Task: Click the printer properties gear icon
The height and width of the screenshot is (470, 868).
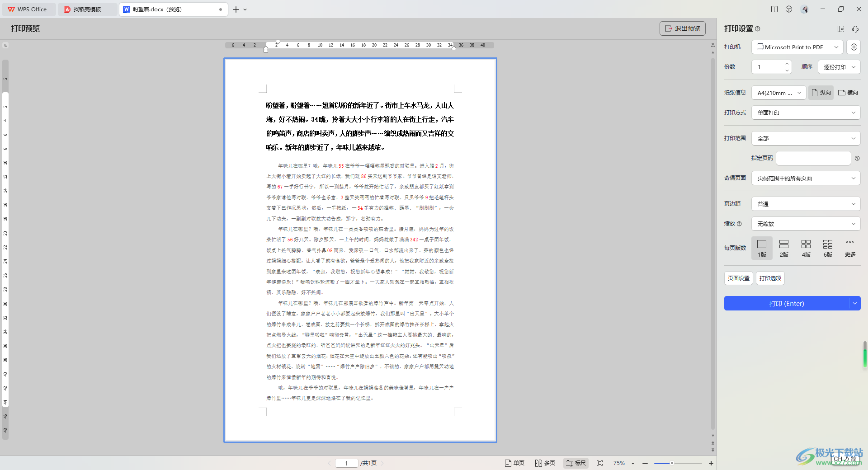Action: click(854, 47)
